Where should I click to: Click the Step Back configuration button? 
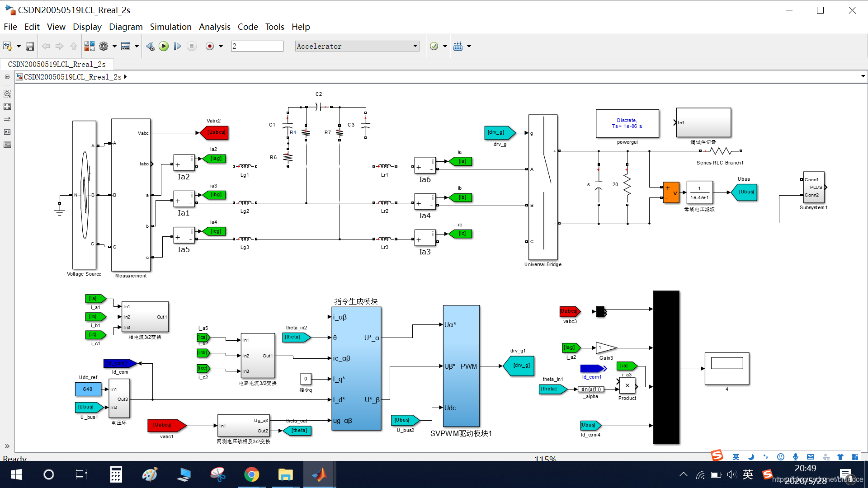tap(150, 46)
